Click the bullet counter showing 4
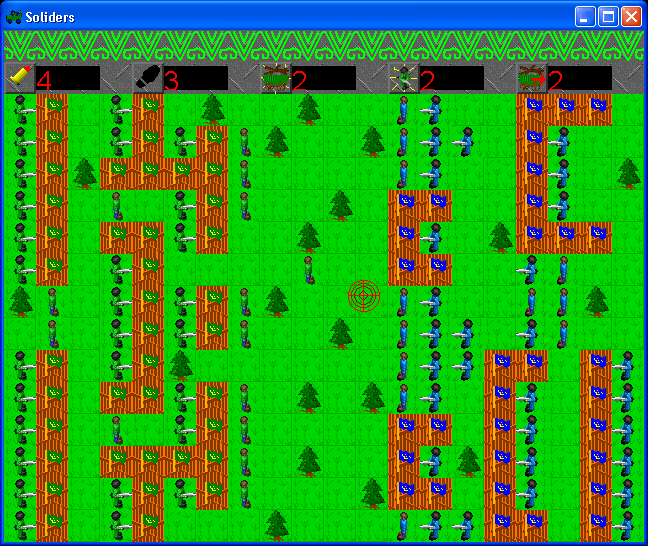Image resolution: width=648 pixels, height=546 pixels. 67,79
